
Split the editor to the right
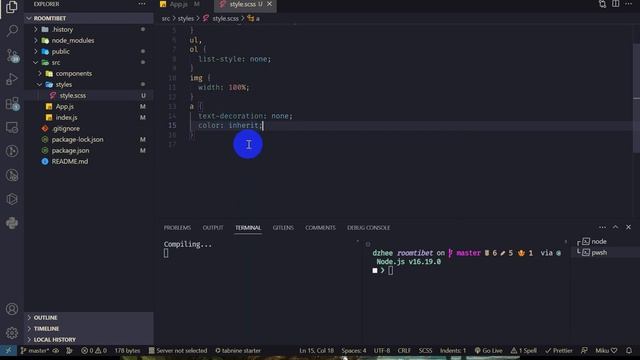click(x=615, y=4)
